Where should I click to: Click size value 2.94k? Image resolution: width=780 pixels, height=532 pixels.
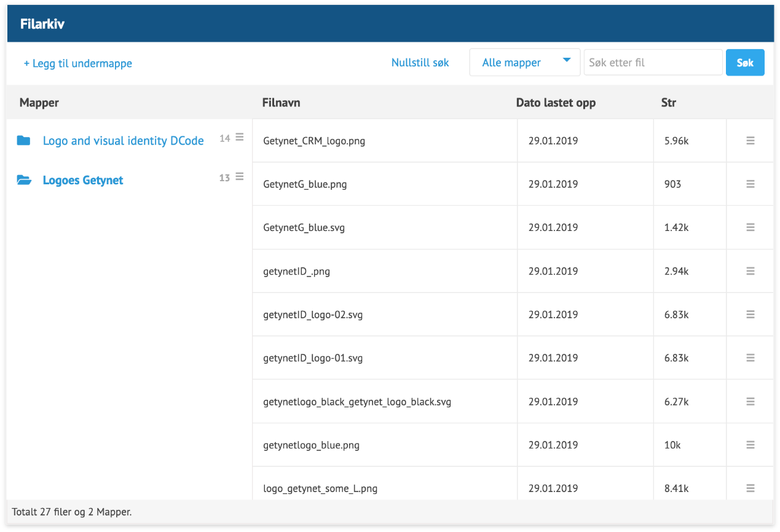(676, 271)
